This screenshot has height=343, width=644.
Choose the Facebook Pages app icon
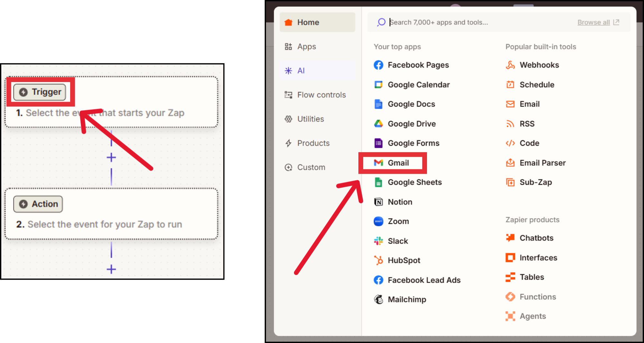click(x=378, y=65)
